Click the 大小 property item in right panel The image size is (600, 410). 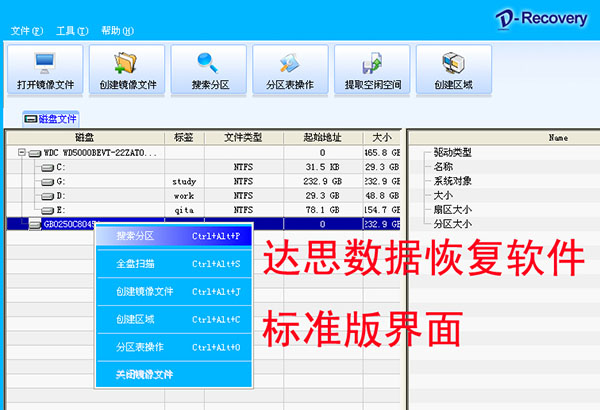pos(443,196)
